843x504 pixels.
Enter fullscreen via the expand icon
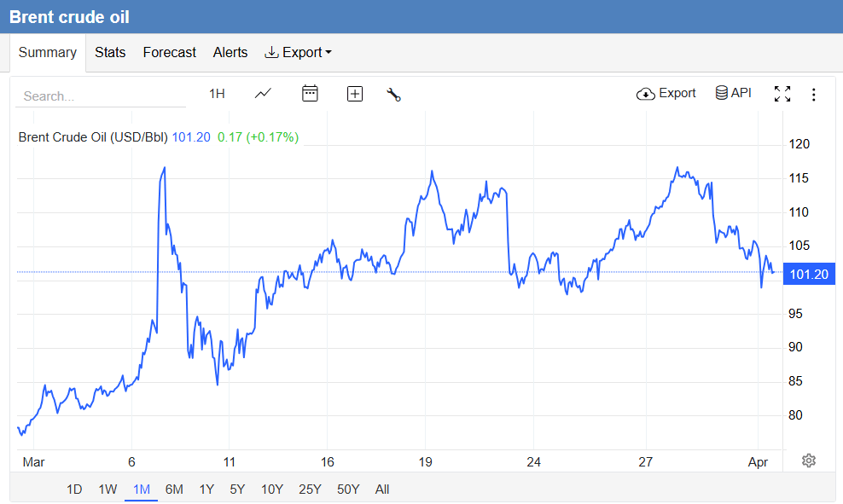782,94
